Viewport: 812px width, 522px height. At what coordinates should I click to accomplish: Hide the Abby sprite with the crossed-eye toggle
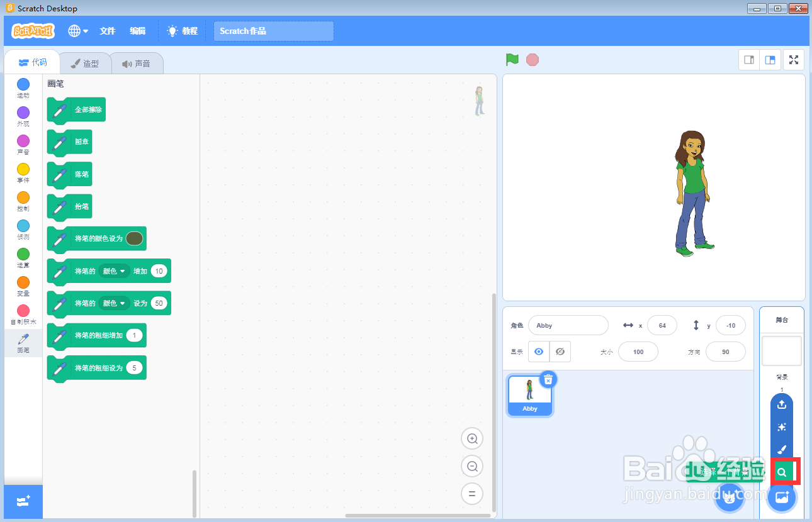[x=560, y=351]
